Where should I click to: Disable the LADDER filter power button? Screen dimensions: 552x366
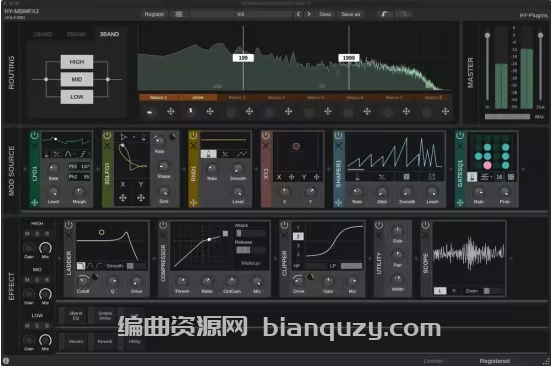[69, 225]
